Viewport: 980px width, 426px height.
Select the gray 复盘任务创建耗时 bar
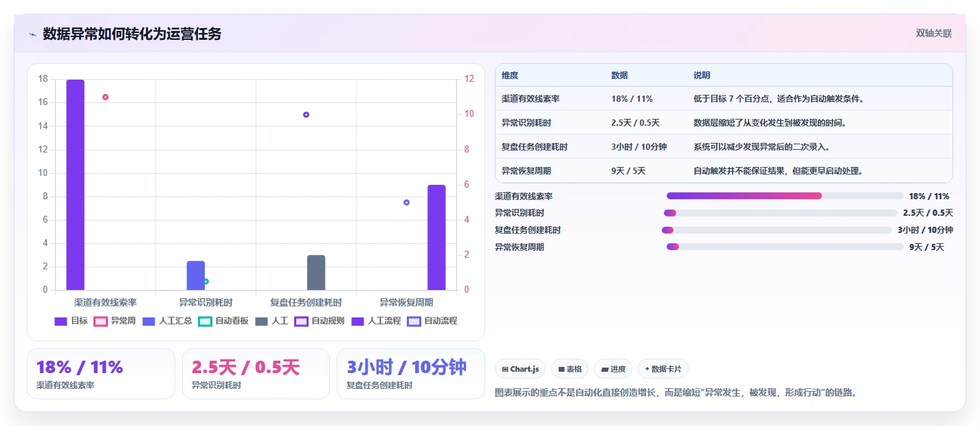coord(316,273)
